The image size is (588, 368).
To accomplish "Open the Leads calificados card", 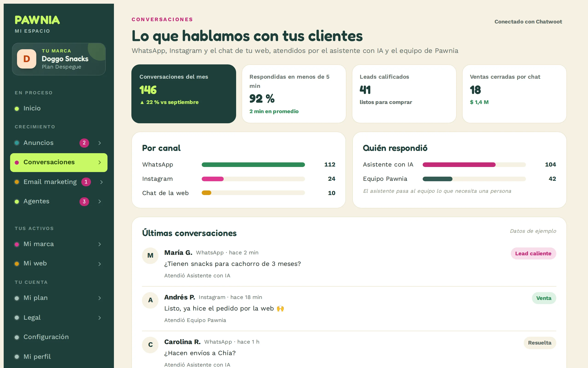I will coord(404,94).
